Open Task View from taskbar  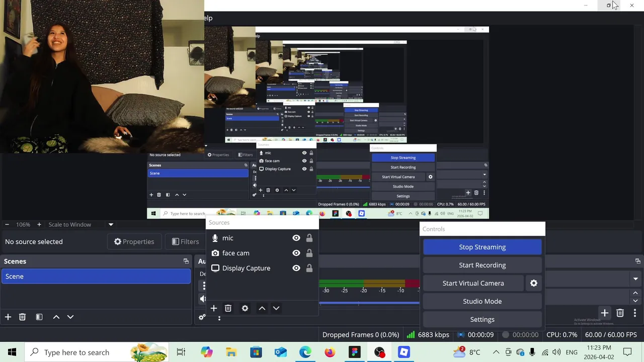coord(181,352)
